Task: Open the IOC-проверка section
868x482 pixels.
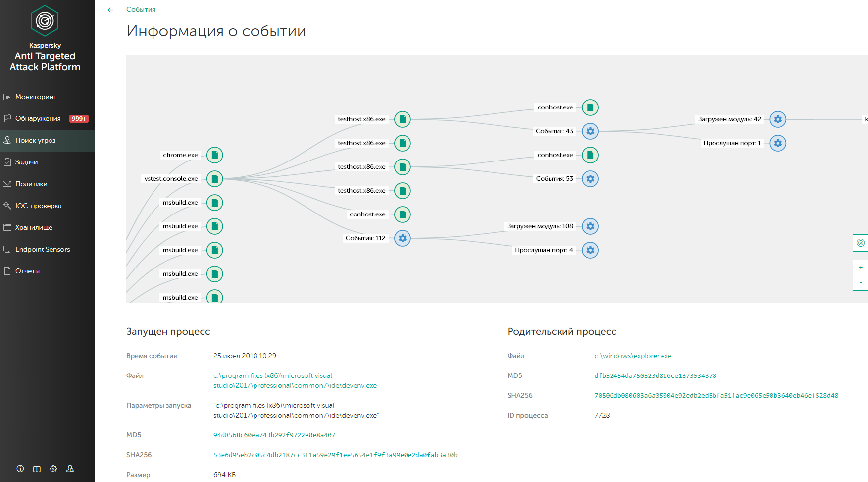Action: click(x=39, y=206)
